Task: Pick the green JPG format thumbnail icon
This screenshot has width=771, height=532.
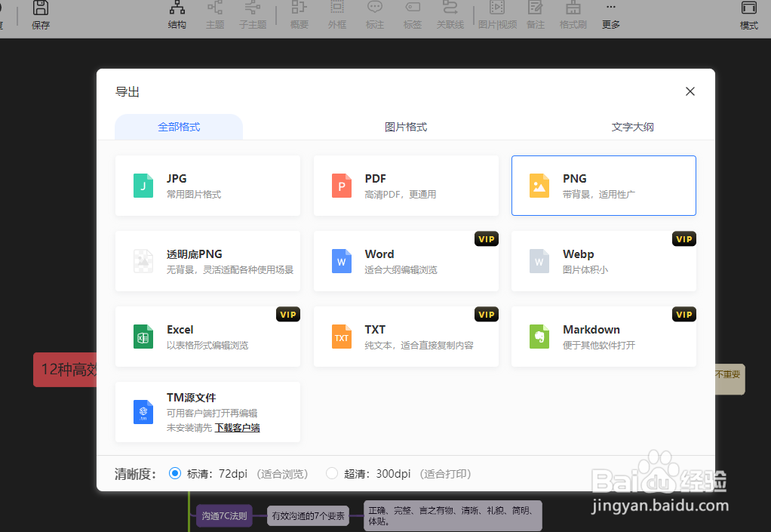Action: pos(143,185)
